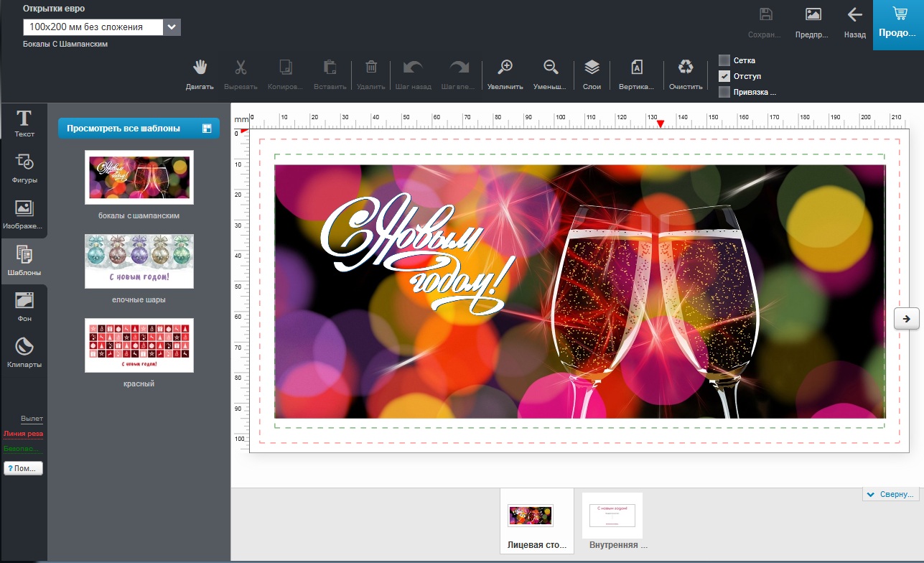Screen dimensions: 924x563
Task: Click Просмотреть все шаблоны button
Action: pyautogui.click(x=139, y=129)
